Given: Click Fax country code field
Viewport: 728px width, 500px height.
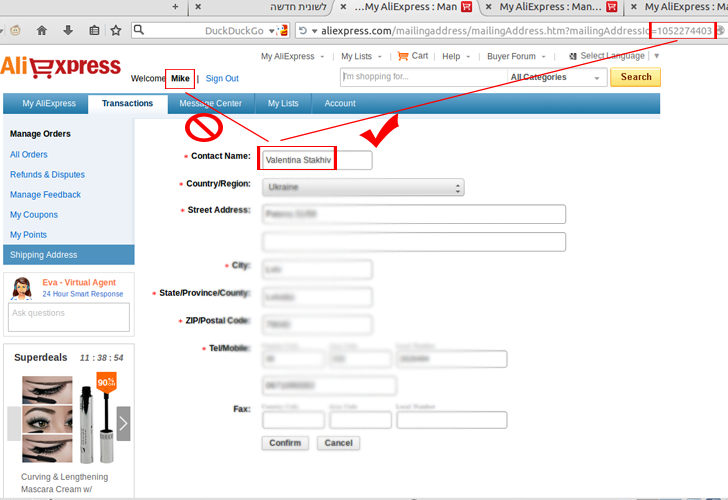Looking at the screenshot, I should 293,420.
